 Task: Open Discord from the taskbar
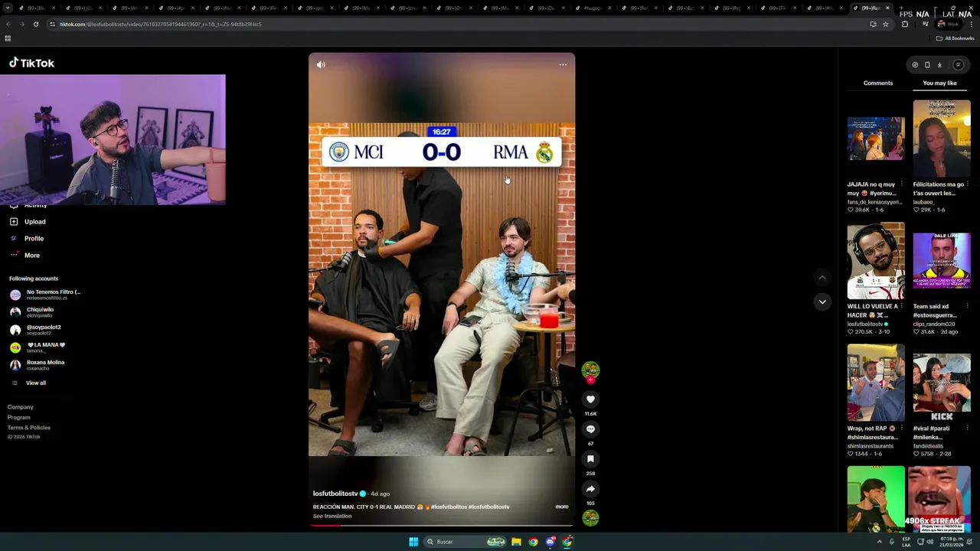[x=550, y=542]
